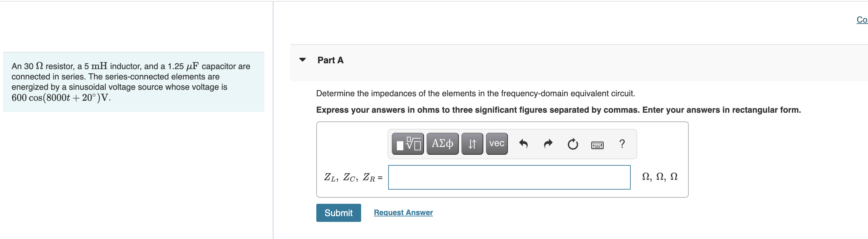The height and width of the screenshot is (239, 868).
Task: Show keyboard shortcuts via the keyboard icon
Action: [597, 145]
